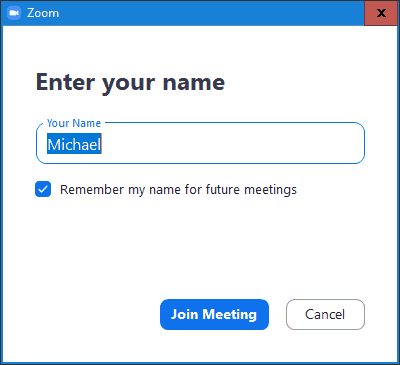Close the Zoom dialog with the X

click(381, 13)
